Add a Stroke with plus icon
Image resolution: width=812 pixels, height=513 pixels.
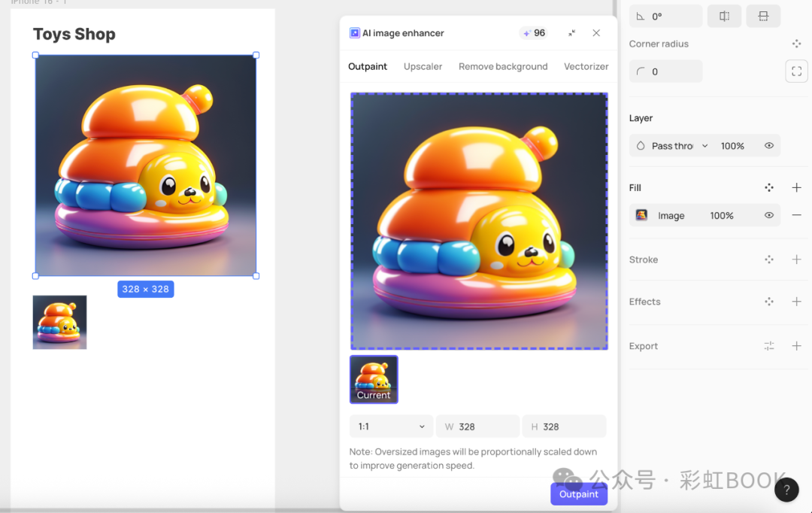click(x=796, y=260)
